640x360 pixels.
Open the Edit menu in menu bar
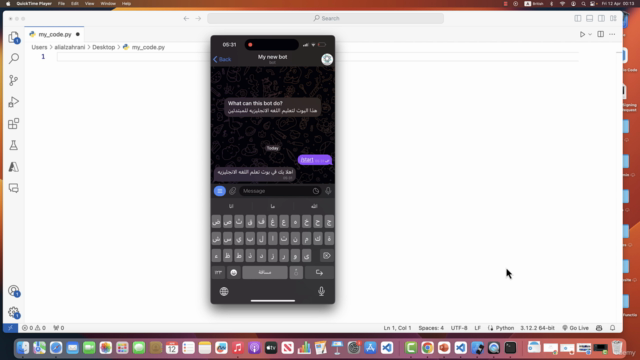coord(75,4)
